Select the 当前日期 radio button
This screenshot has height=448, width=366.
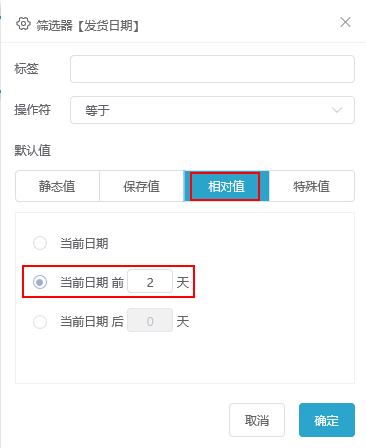pyautogui.click(x=40, y=243)
